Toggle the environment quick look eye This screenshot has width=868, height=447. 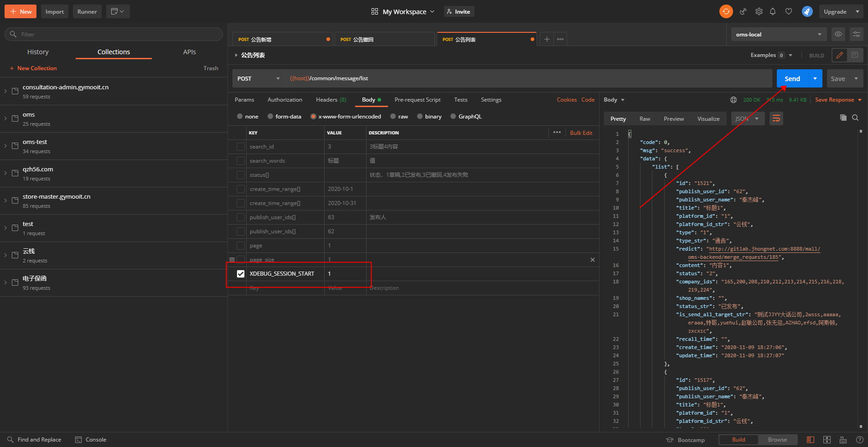[838, 34]
